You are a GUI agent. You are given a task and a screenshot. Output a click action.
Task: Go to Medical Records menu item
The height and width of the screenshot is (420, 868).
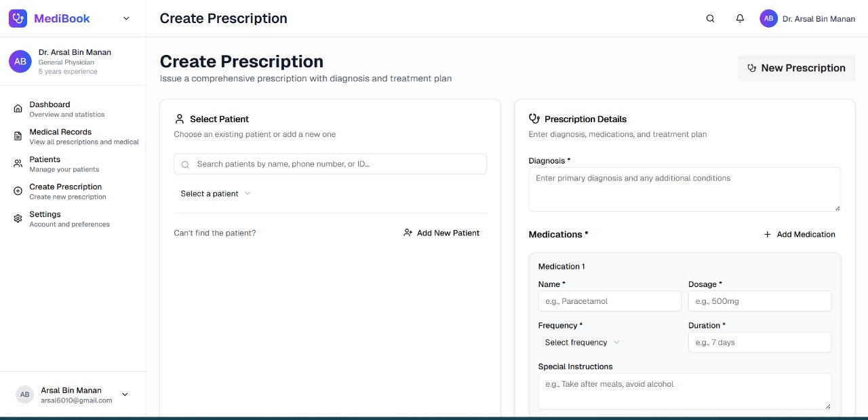(x=60, y=132)
